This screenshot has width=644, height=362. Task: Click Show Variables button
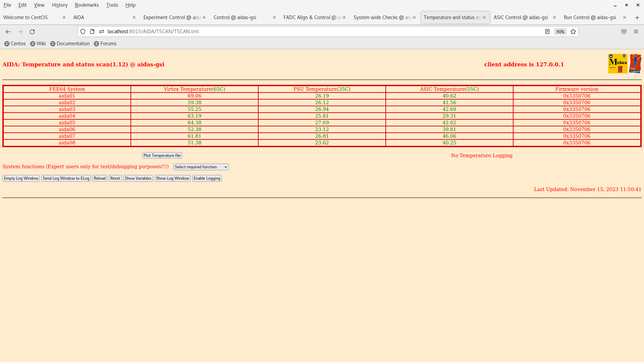(x=138, y=178)
